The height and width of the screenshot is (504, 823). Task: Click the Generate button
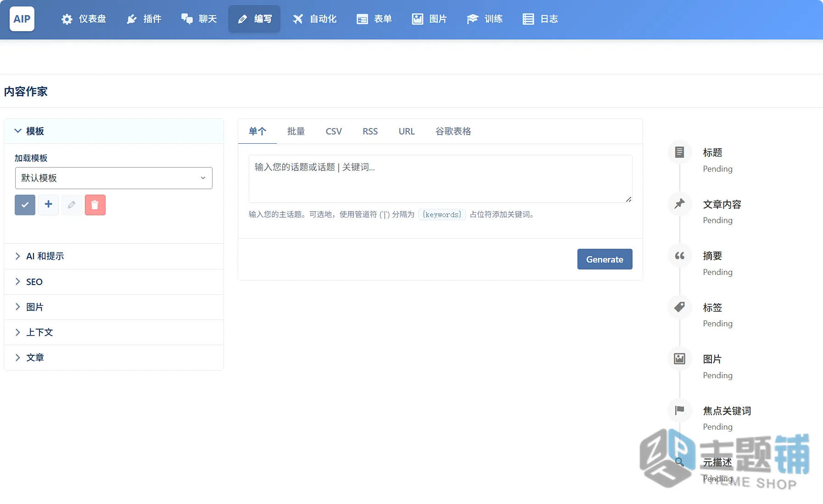605,259
